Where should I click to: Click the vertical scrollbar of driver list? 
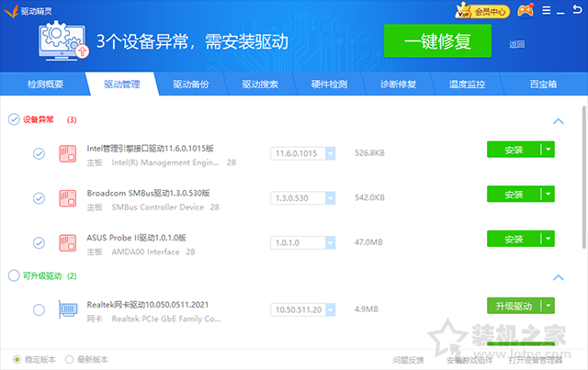tap(584, 177)
